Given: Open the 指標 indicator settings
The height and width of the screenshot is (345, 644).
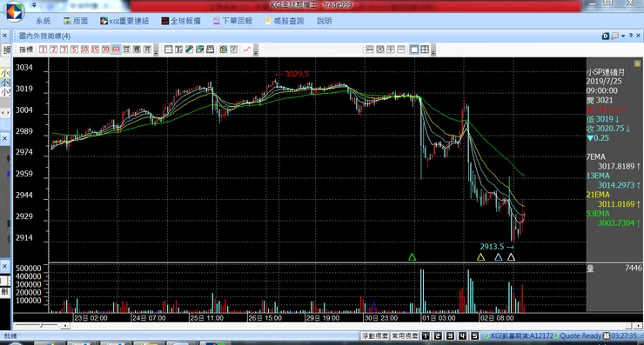Looking at the screenshot, I should (x=26, y=50).
